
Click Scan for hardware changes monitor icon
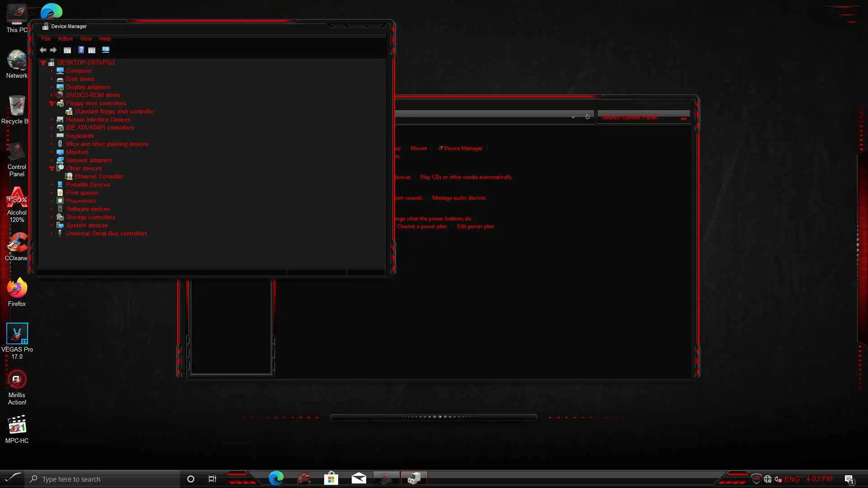click(x=105, y=50)
